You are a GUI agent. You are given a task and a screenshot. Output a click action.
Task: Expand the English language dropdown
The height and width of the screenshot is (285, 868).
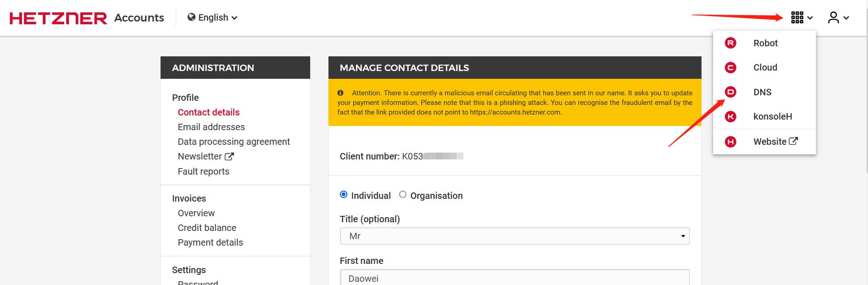click(212, 18)
